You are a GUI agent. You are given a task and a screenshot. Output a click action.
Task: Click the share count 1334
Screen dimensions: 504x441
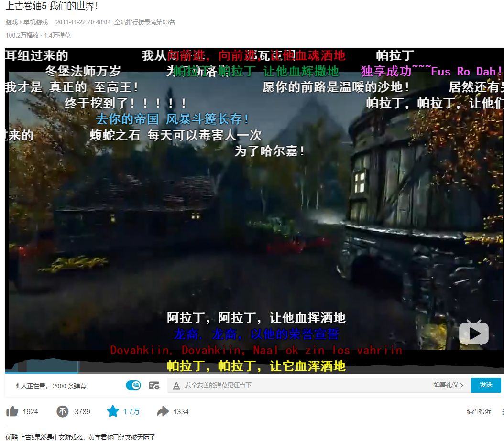(181, 411)
